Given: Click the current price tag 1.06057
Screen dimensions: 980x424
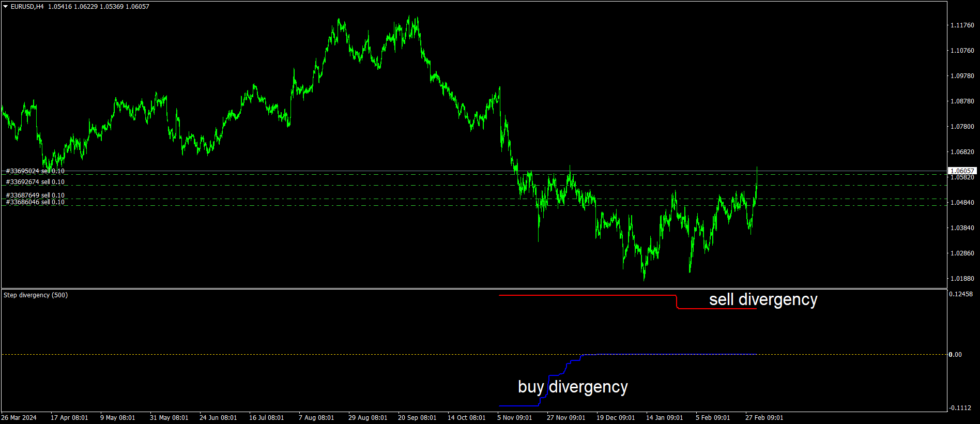Looking at the screenshot, I should point(962,171).
